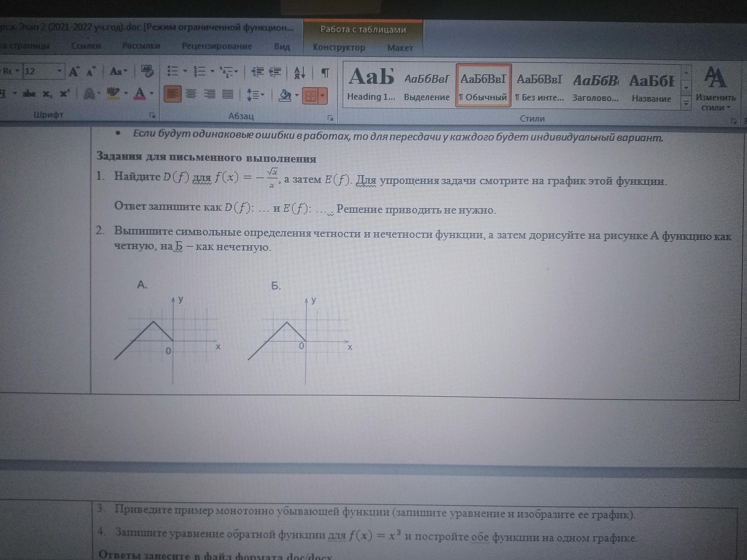Toggle the show paragraph marks (¶) button
This screenshot has height=560, width=747.
coord(325,73)
